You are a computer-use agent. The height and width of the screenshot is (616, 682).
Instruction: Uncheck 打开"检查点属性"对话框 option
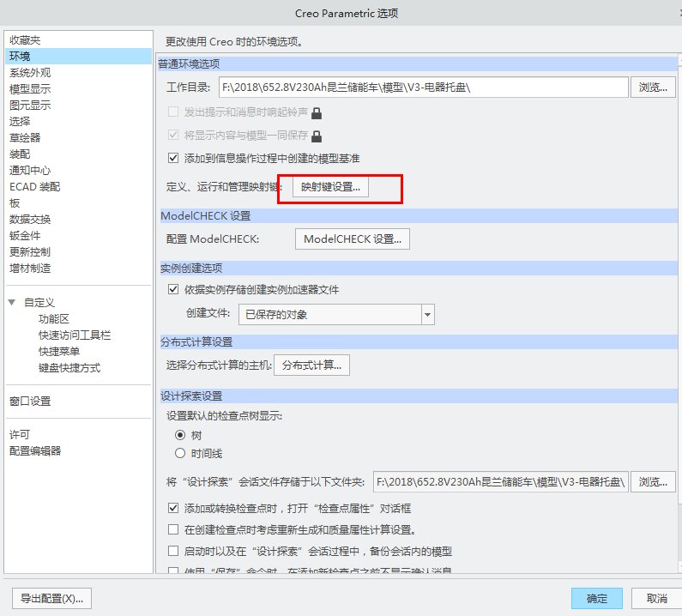(173, 508)
